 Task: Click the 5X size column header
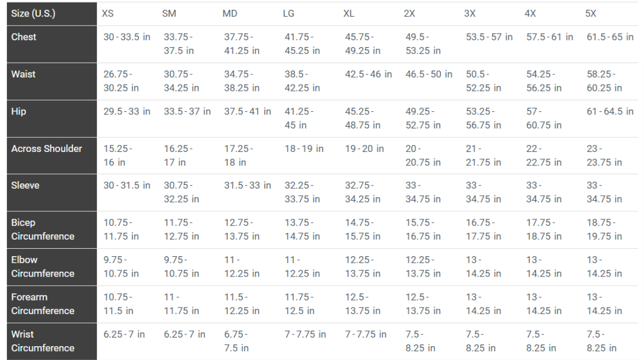tap(591, 13)
